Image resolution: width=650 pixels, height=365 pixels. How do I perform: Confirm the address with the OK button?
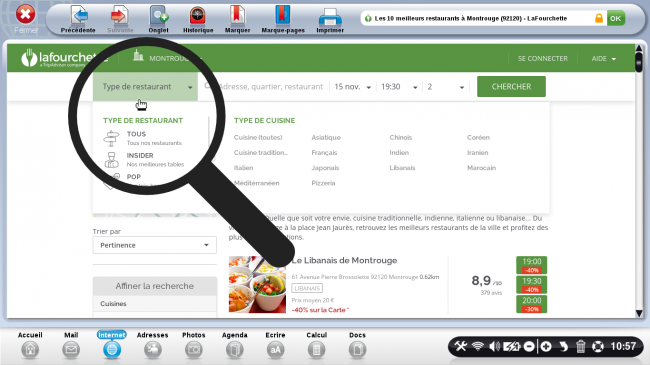click(616, 18)
